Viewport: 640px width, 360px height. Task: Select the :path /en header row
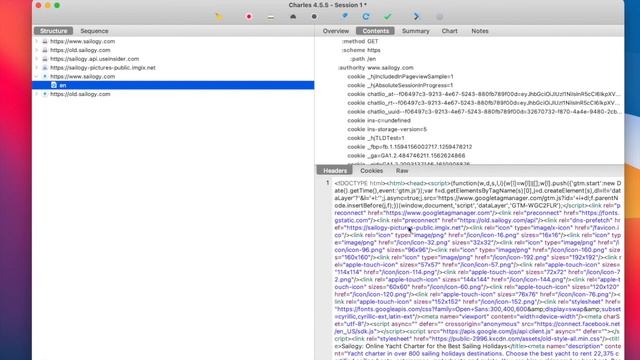click(469, 59)
